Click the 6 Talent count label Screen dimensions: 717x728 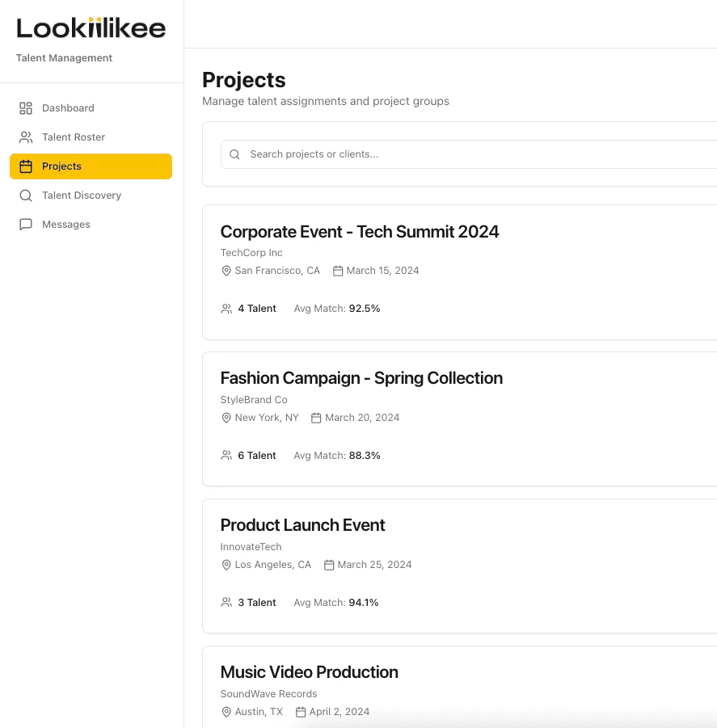coord(256,456)
